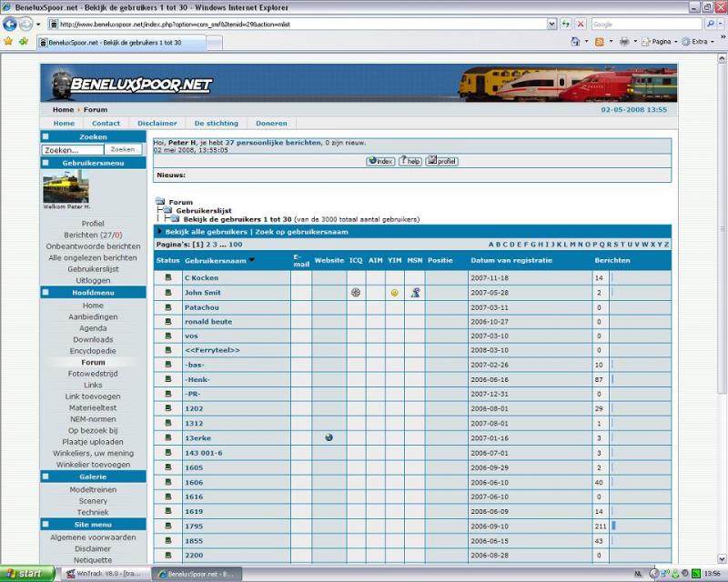The width and height of the screenshot is (728, 582).
Task: Click the Berichten column header
Action: point(612,260)
